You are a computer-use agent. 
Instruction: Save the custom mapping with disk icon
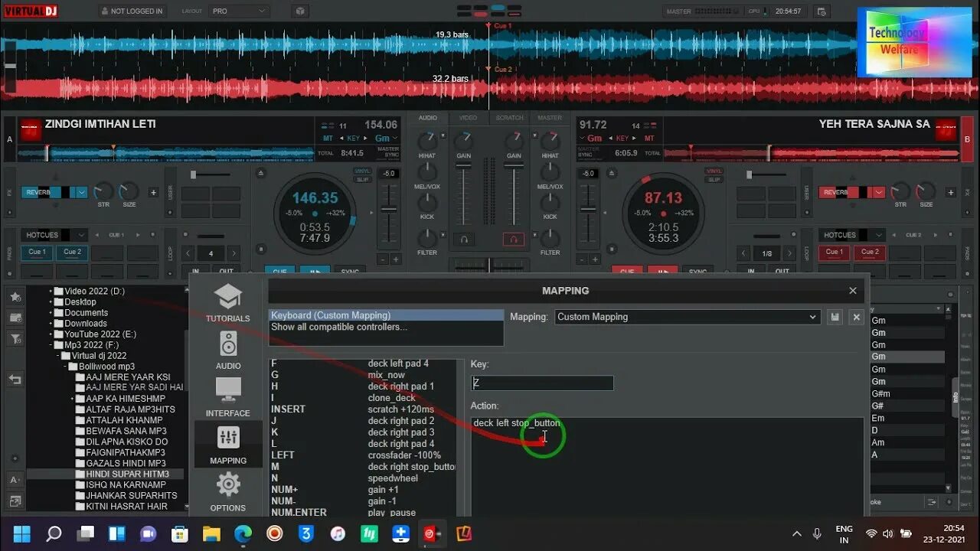pyautogui.click(x=835, y=317)
